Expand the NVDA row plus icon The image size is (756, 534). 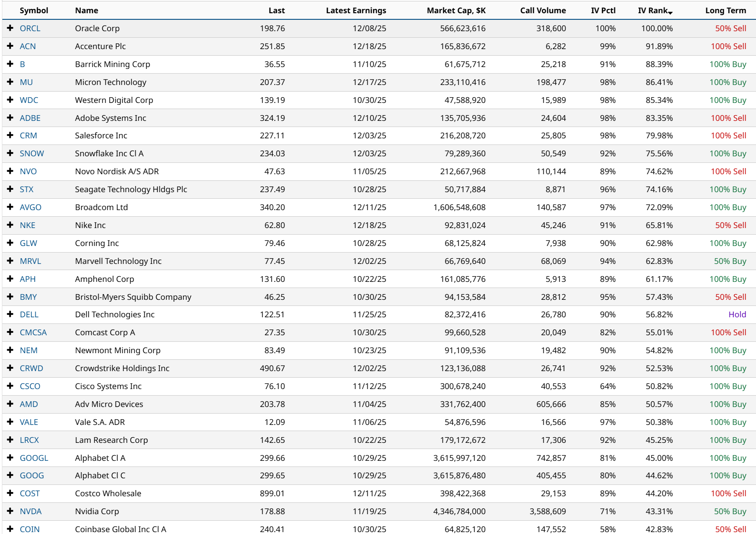(x=10, y=511)
